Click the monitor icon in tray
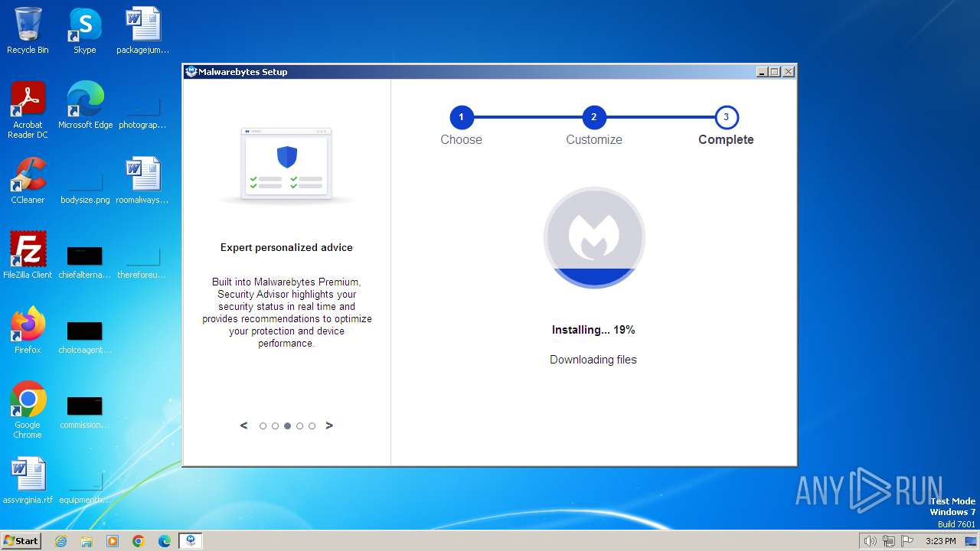 [970, 541]
